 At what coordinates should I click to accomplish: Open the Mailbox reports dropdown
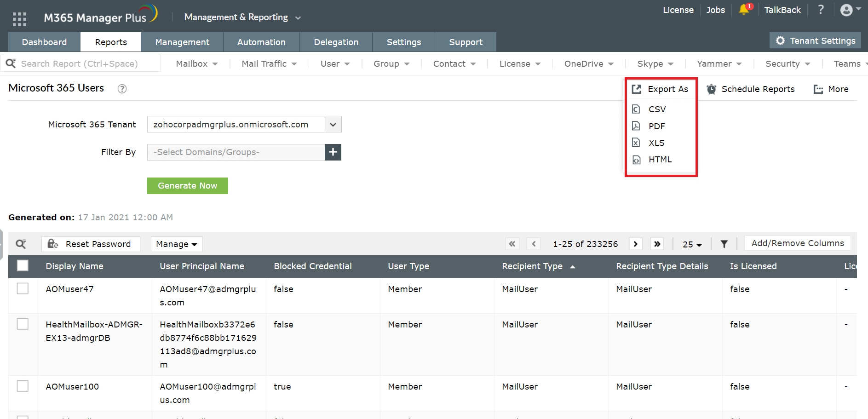point(197,64)
